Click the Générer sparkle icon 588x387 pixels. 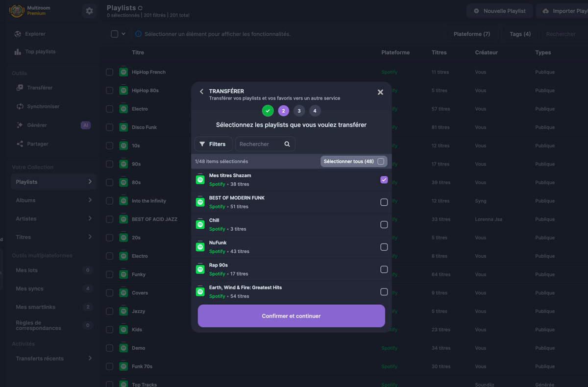[20, 125]
